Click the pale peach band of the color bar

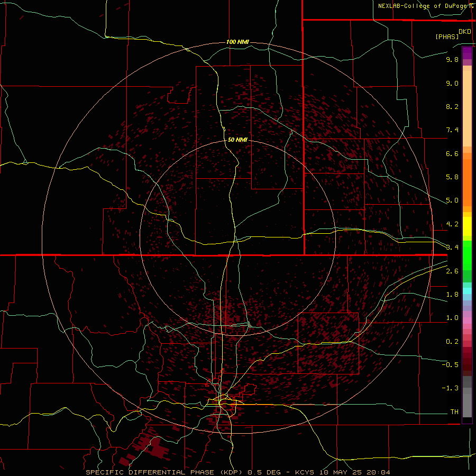[x=467, y=108]
